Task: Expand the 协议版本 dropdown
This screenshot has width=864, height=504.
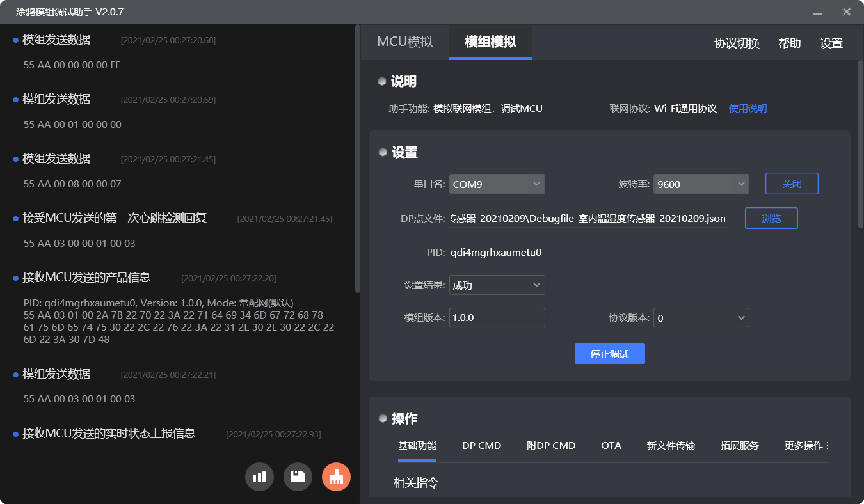Action: pos(701,318)
